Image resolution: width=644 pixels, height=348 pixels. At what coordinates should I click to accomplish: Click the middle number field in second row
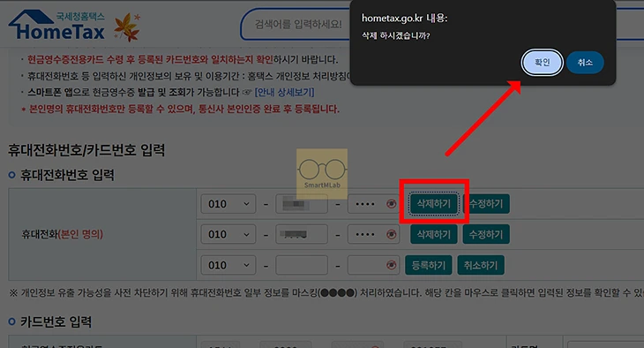click(x=302, y=234)
